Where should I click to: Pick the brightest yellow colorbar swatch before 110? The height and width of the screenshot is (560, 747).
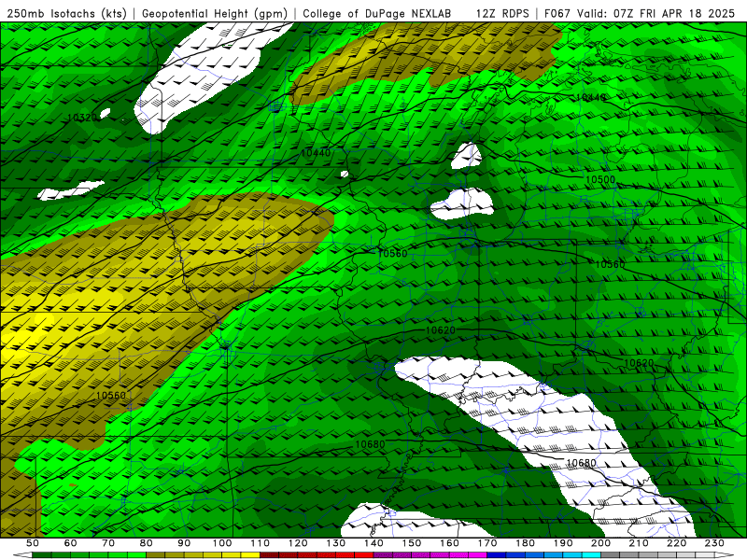(x=250, y=555)
